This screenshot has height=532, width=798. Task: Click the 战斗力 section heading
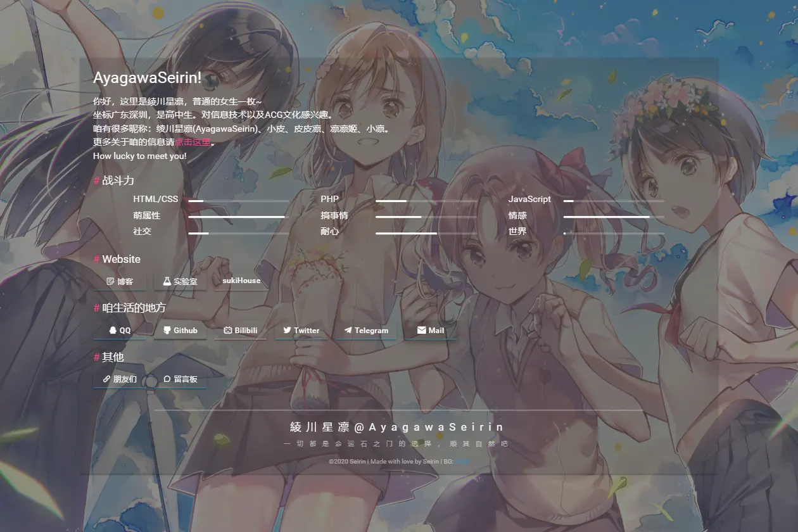[114, 180]
